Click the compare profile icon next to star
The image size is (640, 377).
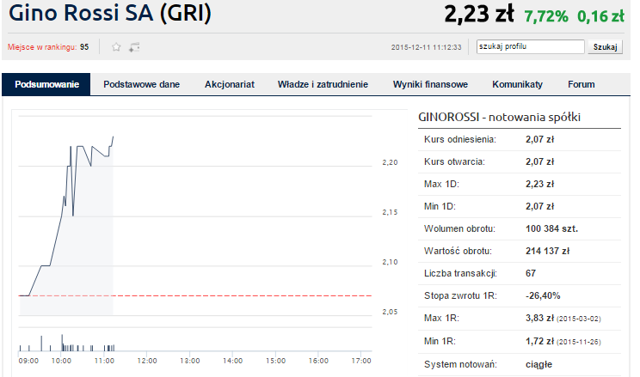(134, 47)
